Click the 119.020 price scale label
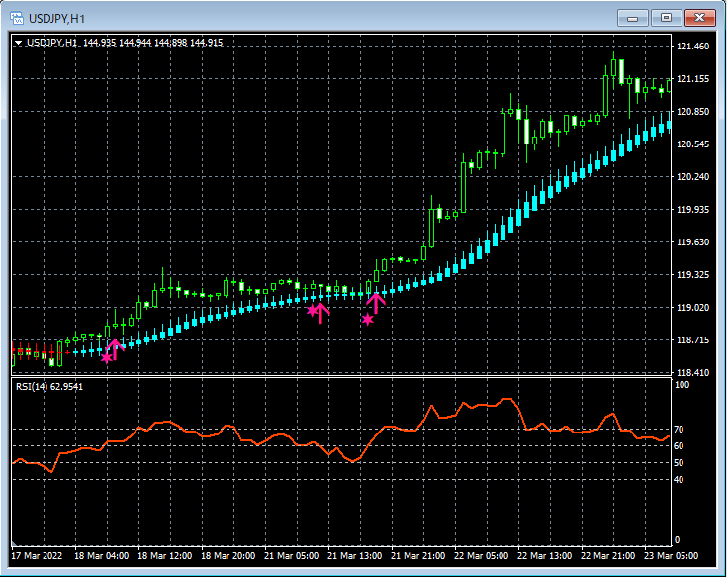 (692, 308)
